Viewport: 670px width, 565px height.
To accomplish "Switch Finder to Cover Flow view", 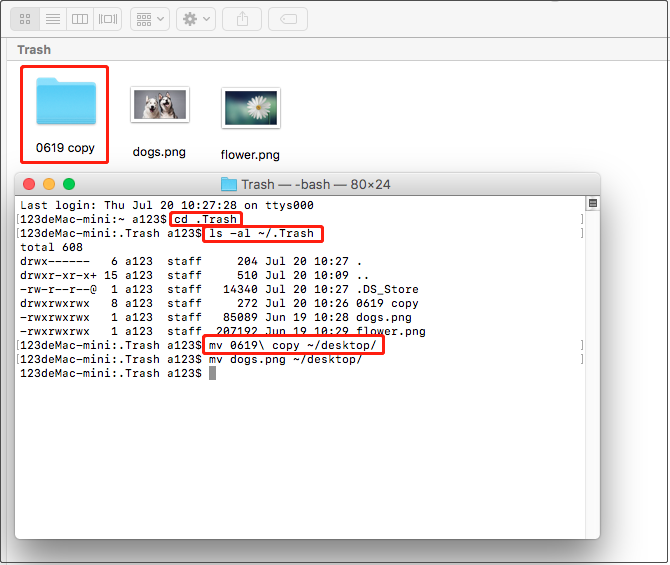I will tap(108, 18).
